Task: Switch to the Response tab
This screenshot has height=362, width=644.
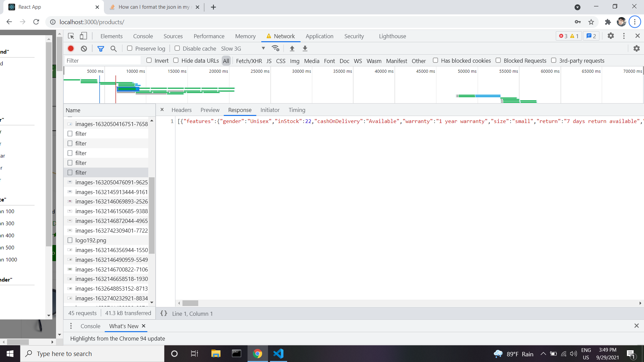Action: tap(240, 110)
